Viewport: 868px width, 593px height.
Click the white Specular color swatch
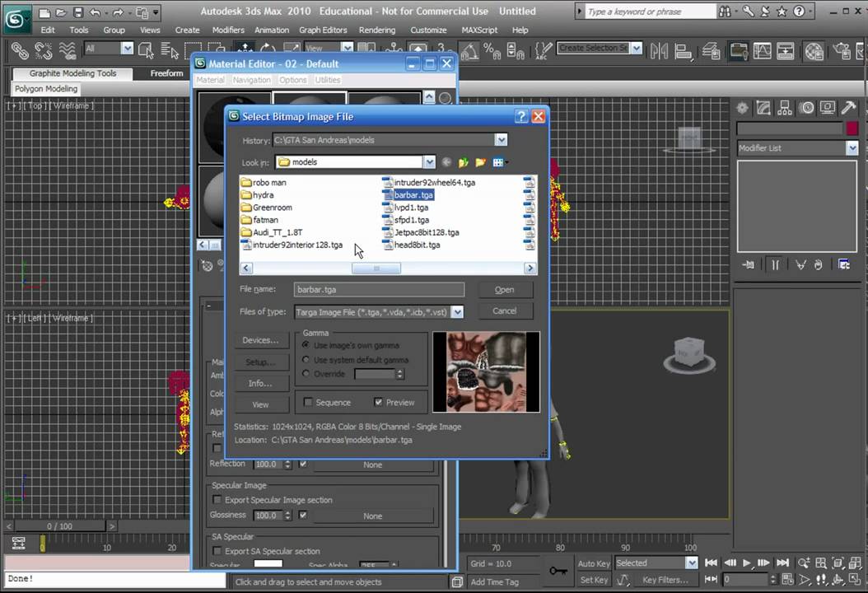point(268,563)
